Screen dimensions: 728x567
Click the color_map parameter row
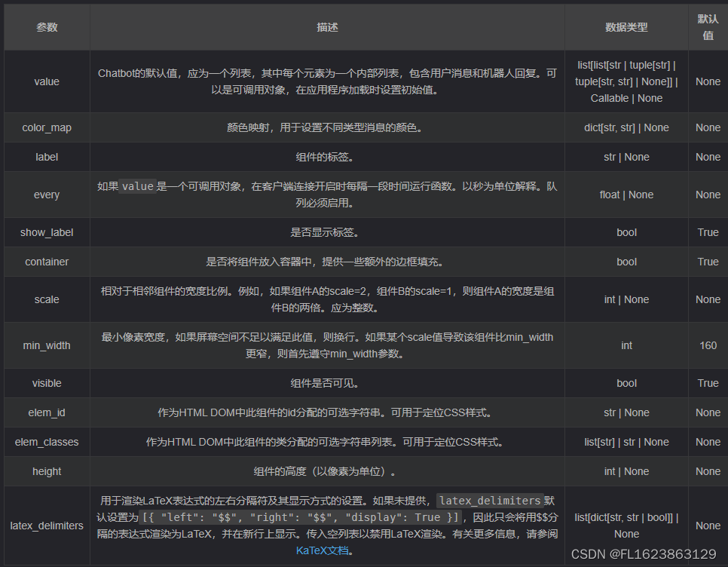pos(46,127)
